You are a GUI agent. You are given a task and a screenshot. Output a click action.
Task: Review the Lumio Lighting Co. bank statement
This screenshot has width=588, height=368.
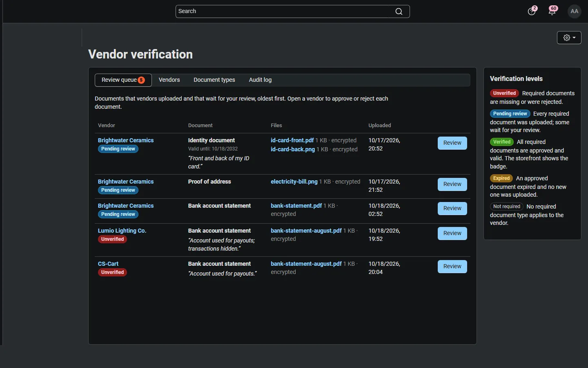452,233
